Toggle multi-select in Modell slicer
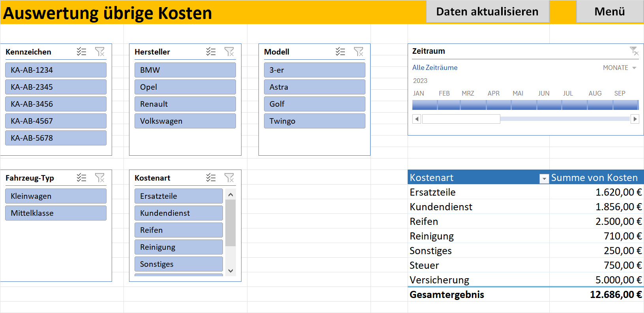The width and height of the screenshot is (644, 313). click(341, 52)
